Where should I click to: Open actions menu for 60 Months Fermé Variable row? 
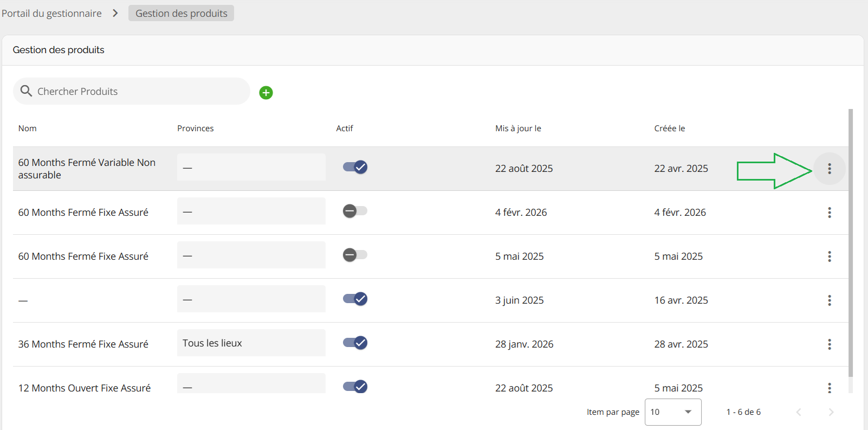point(829,169)
